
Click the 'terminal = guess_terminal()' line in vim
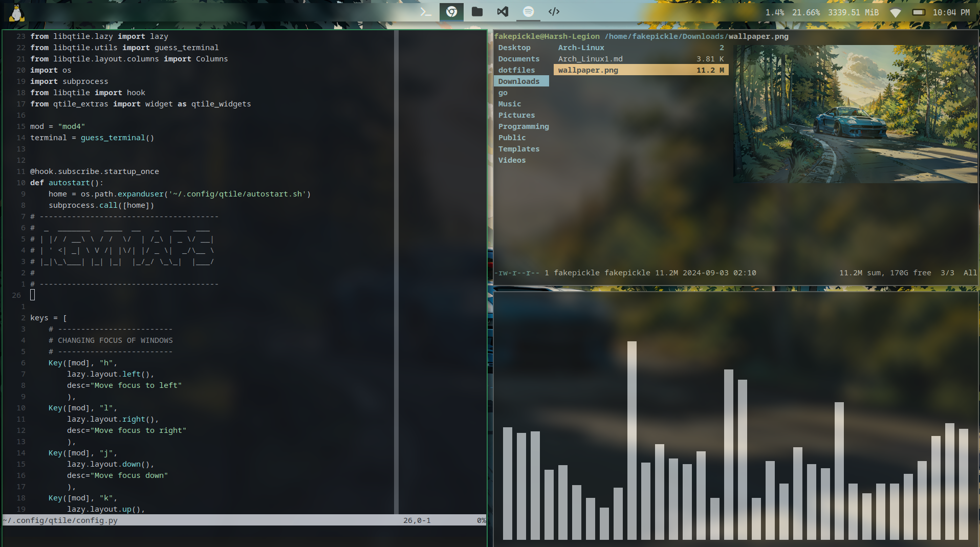click(x=92, y=138)
